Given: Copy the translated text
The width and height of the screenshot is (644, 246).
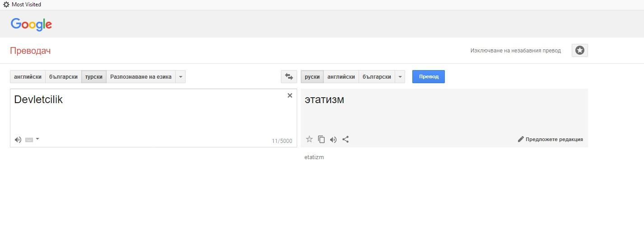Looking at the screenshot, I should 322,139.
